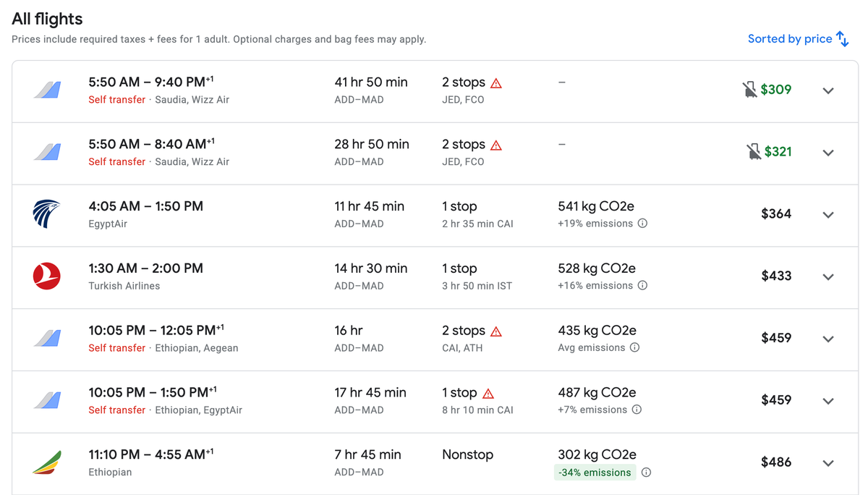Open the info icon beside -34% emissions badge

click(x=645, y=472)
